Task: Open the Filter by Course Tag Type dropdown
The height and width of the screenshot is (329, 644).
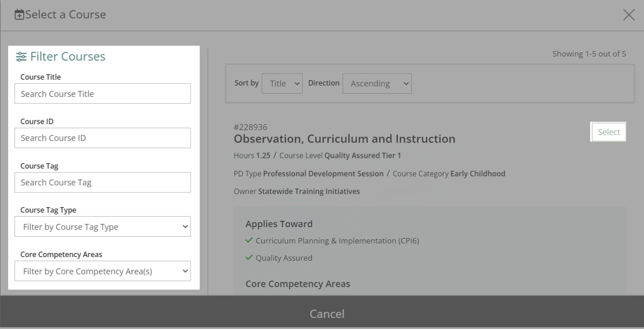Action: (x=102, y=226)
